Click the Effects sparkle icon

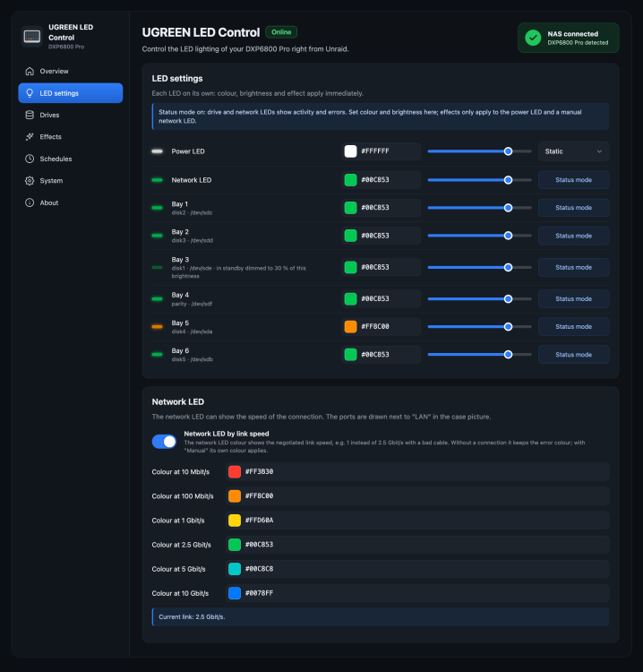pos(30,137)
